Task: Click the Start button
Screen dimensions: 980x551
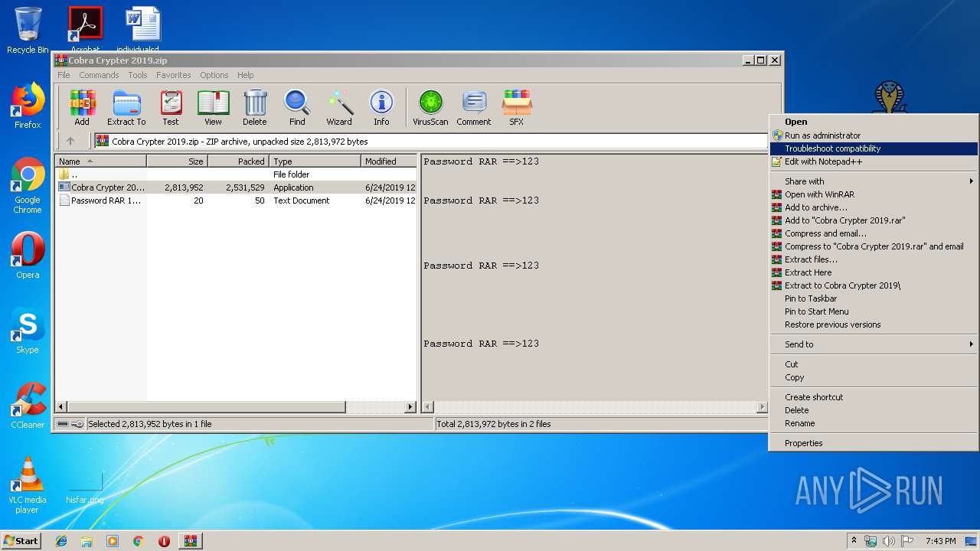Action: click(x=21, y=541)
